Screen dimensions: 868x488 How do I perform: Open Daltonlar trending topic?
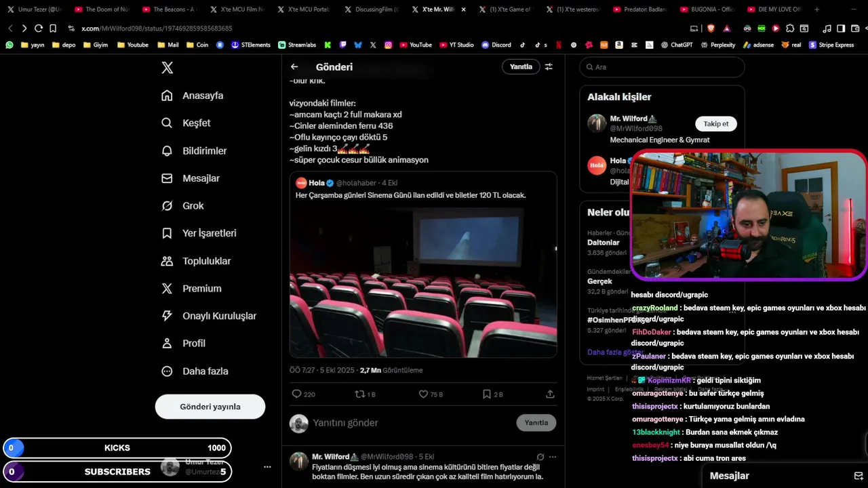(604, 243)
